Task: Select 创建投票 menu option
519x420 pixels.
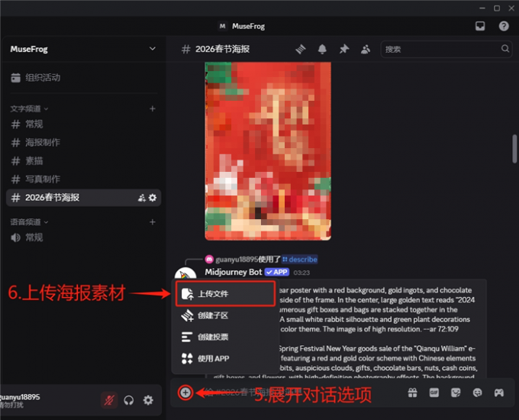Action: [x=225, y=337]
